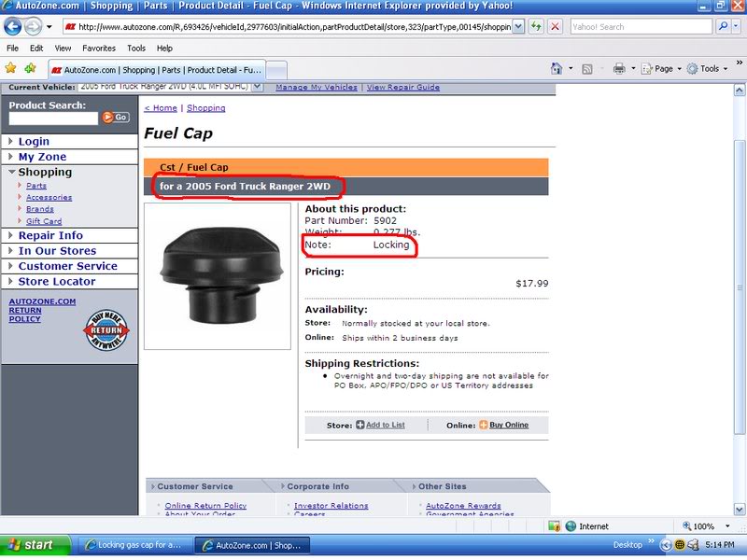Open a new blank tab
Viewport: 747px width, 560px height.
click(276, 71)
